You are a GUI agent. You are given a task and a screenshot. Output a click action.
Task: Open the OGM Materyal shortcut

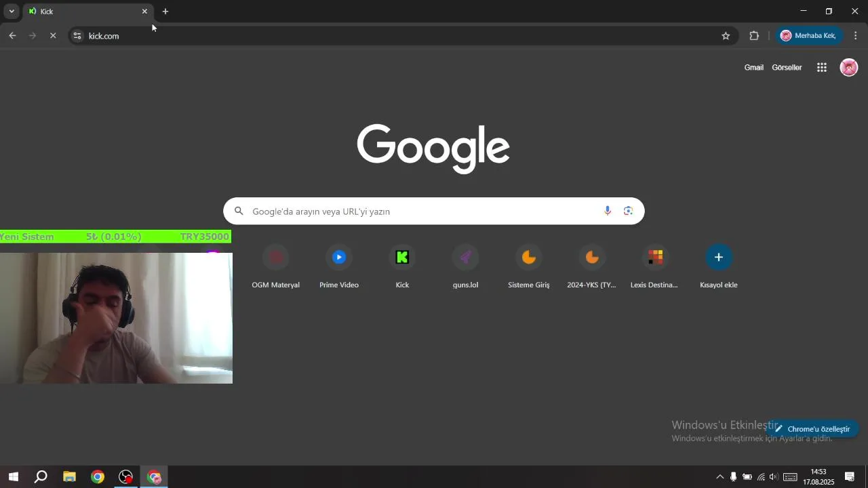[275, 268]
